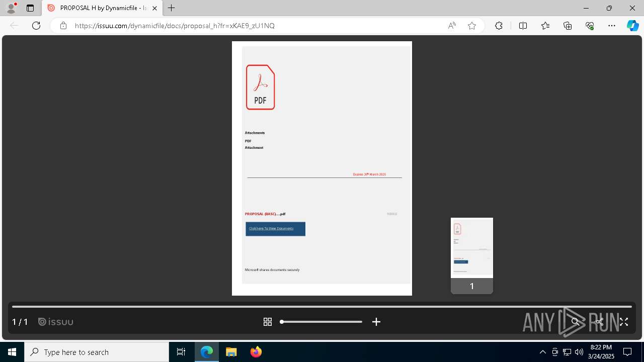Close the PROPOSAL H browser tab
644x362 pixels.
click(x=154, y=8)
